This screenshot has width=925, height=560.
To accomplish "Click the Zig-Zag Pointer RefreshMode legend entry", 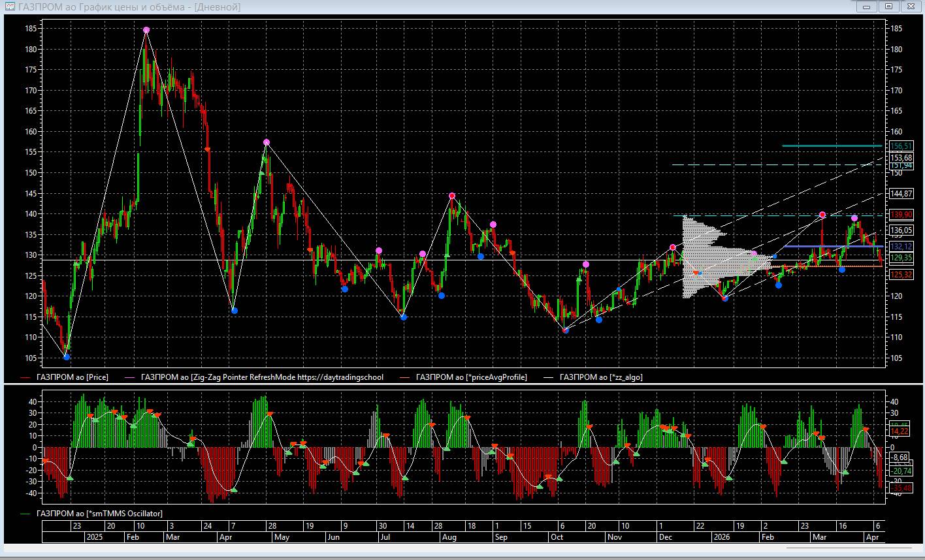I will (262, 377).
